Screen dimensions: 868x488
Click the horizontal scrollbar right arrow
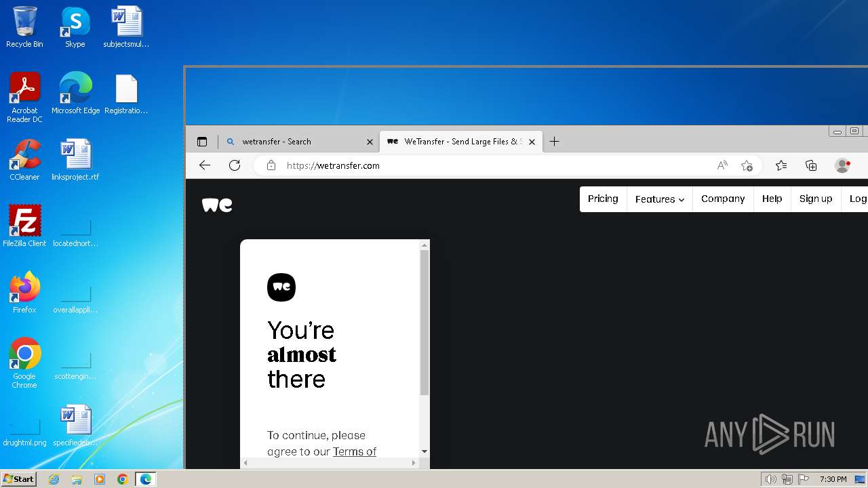tap(414, 463)
